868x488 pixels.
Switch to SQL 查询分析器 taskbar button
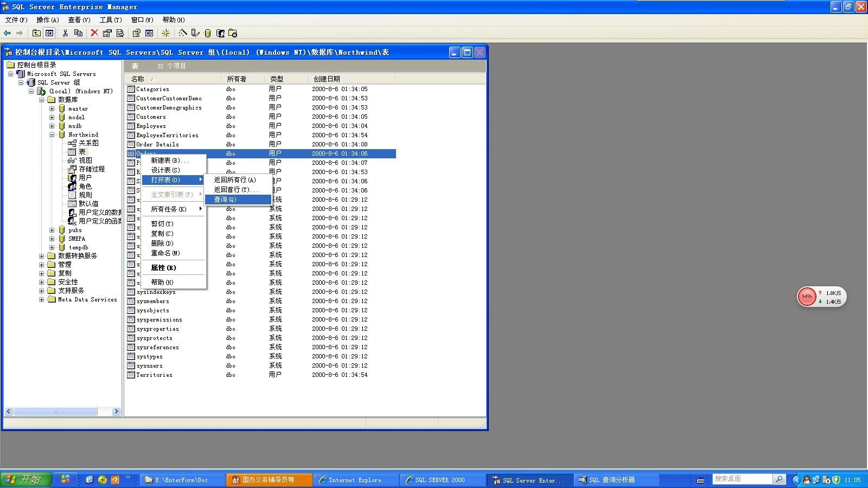tap(617, 480)
